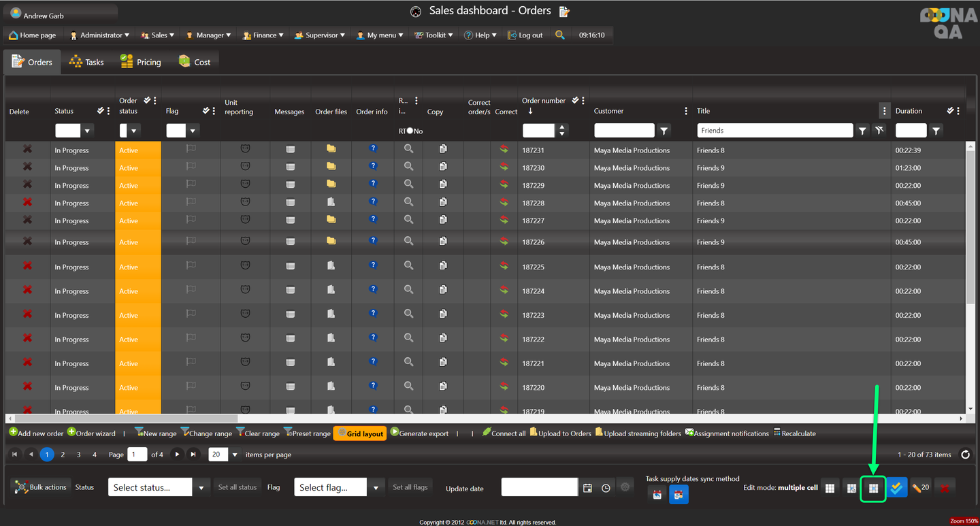The height and width of the screenshot is (526, 980).
Task: Delete order 187225 using the red X
Action: pos(27,266)
